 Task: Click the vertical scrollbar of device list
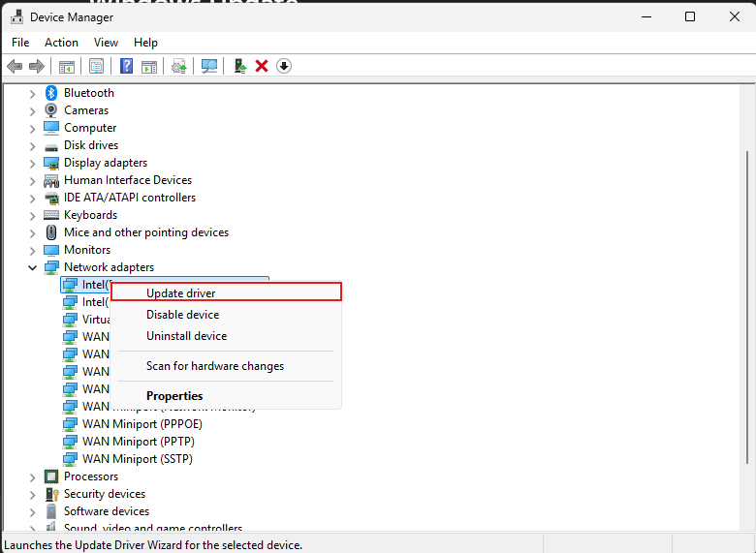pos(746,291)
